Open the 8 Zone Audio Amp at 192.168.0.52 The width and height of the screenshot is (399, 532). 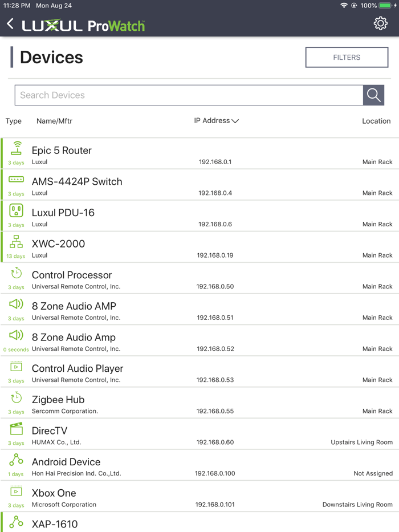[x=199, y=340]
